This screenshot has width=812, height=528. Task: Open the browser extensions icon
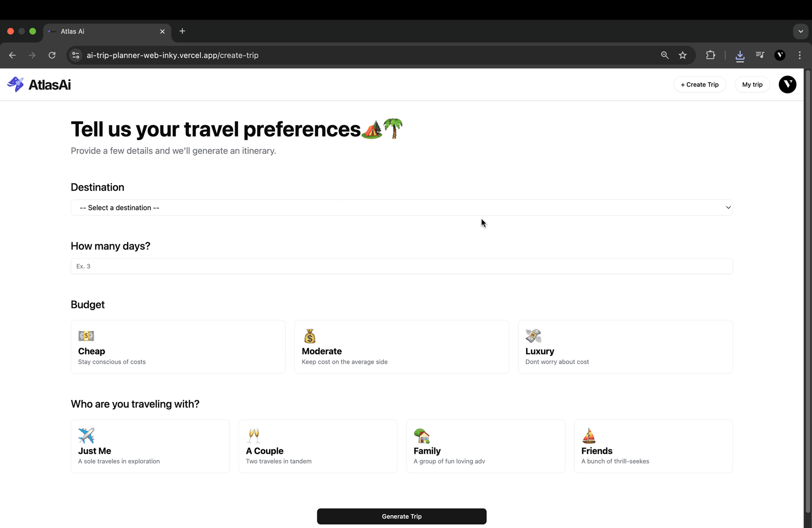click(710, 55)
